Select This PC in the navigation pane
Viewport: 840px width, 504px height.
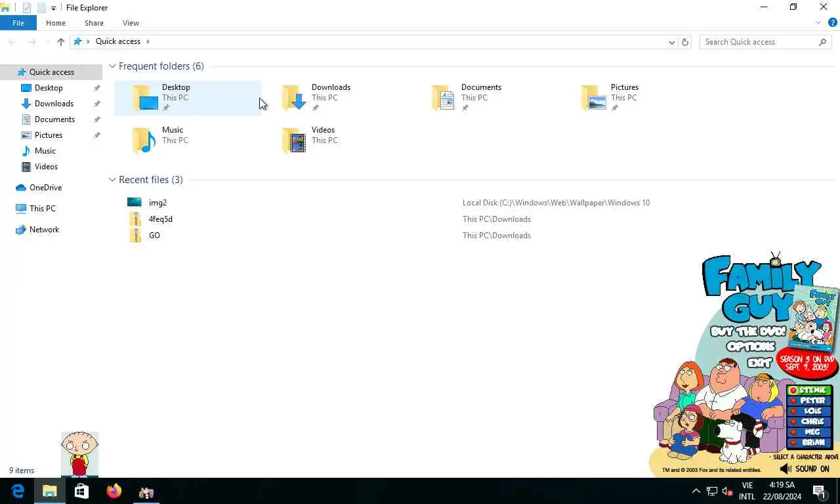coord(42,209)
